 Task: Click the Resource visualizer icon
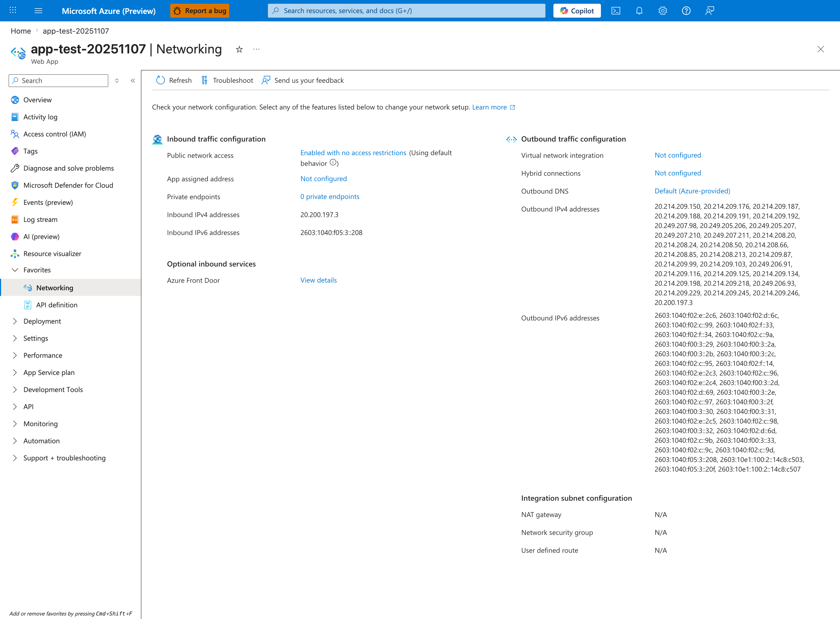tap(15, 254)
